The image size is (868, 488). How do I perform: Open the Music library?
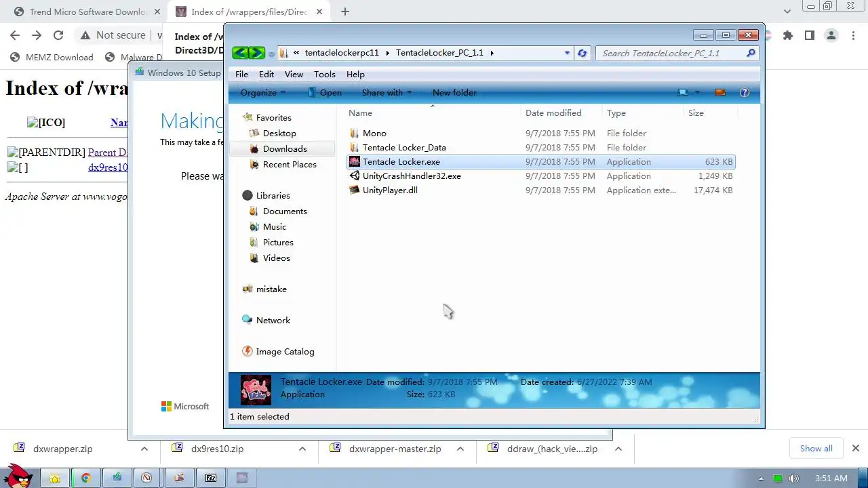point(274,227)
